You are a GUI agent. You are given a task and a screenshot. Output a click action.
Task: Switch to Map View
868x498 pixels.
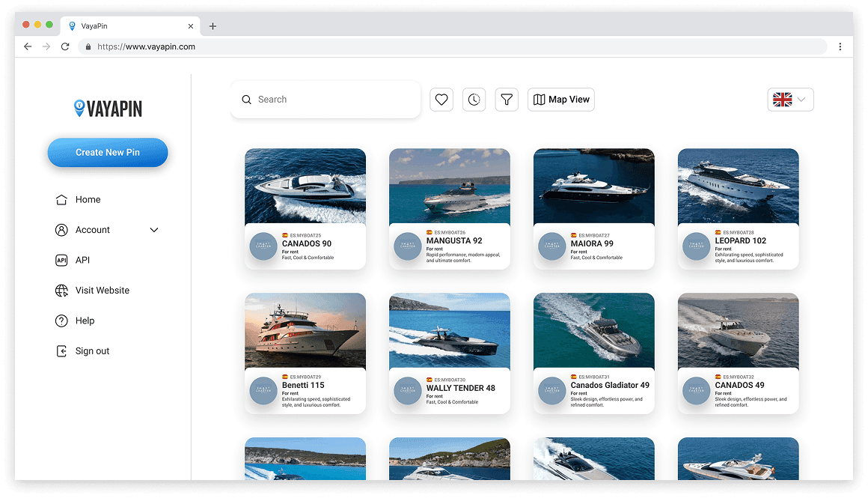[560, 99]
